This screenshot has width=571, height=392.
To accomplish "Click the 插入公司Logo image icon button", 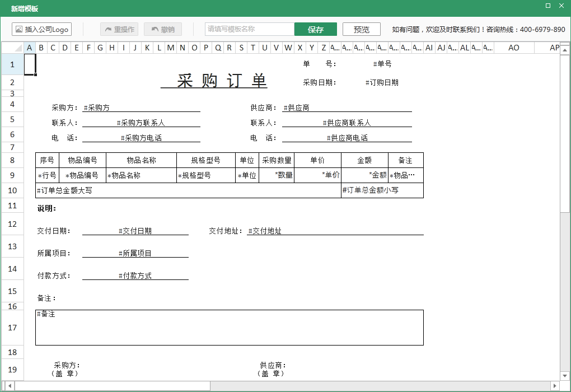I will click(41, 29).
